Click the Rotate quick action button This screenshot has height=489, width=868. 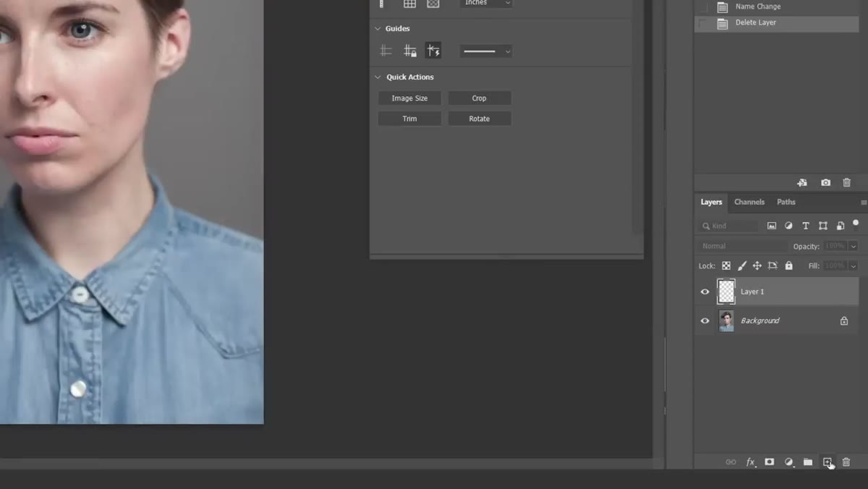tap(480, 119)
